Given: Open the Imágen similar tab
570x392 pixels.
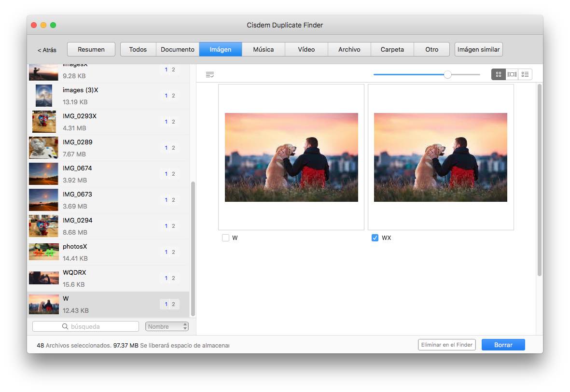Looking at the screenshot, I should tap(478, 49).
